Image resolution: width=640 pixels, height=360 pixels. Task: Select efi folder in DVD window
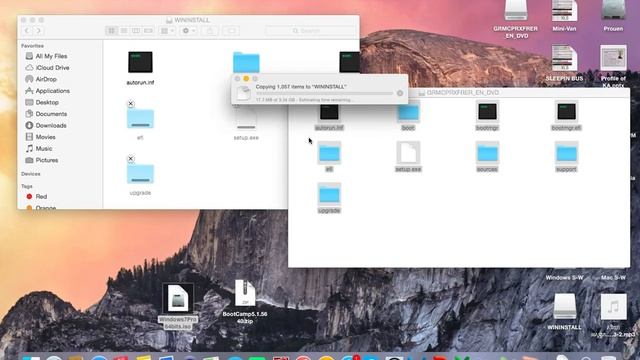[329, 153]
